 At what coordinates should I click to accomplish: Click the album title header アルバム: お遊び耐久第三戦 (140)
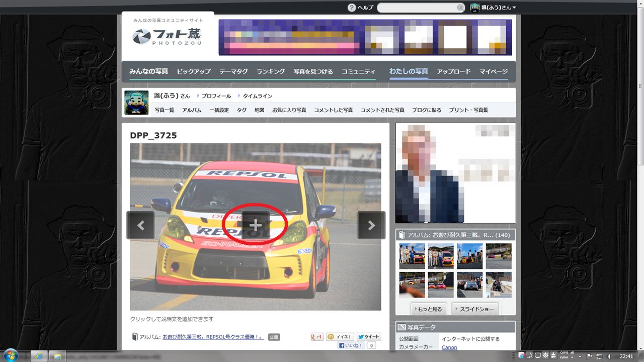tap(456, 235)
